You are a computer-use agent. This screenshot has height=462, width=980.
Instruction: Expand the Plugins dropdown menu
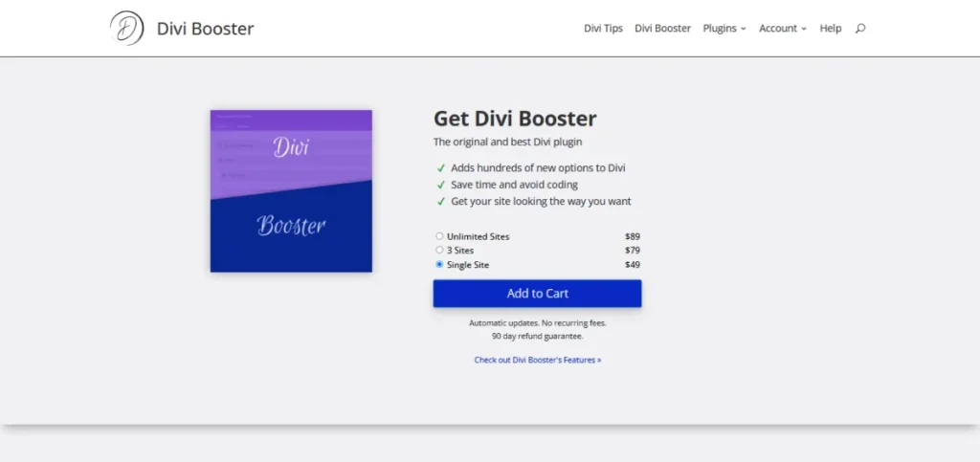(x=724, y=28)
